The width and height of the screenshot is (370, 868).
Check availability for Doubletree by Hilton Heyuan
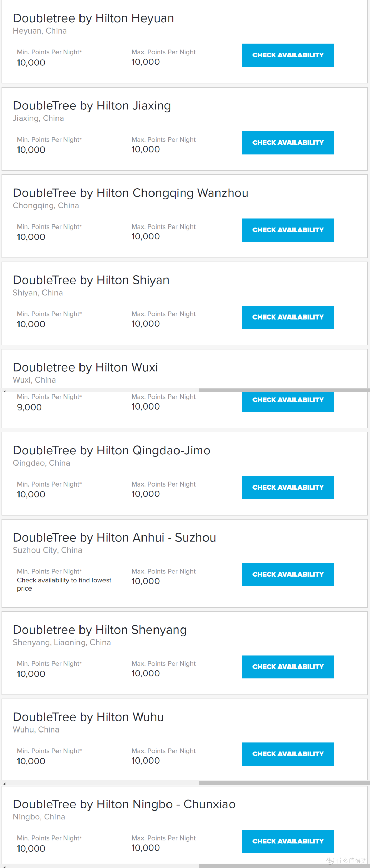tap(288, 55)
